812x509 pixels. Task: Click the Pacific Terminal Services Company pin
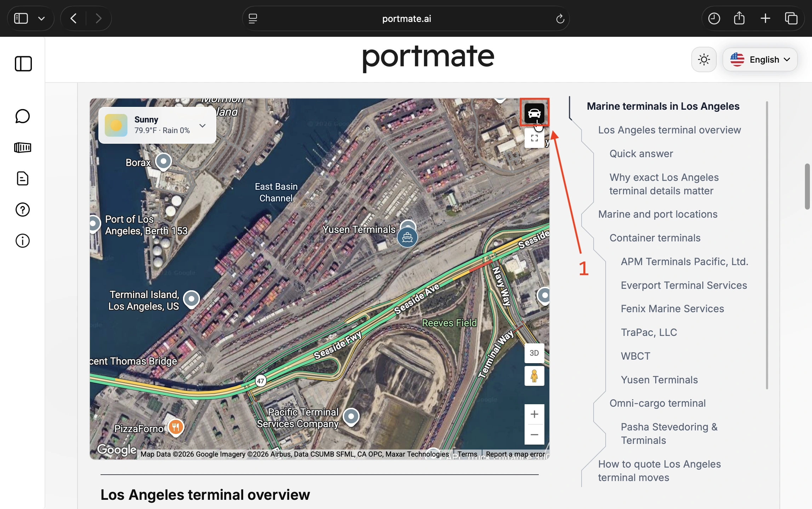[x=351, y=417]
